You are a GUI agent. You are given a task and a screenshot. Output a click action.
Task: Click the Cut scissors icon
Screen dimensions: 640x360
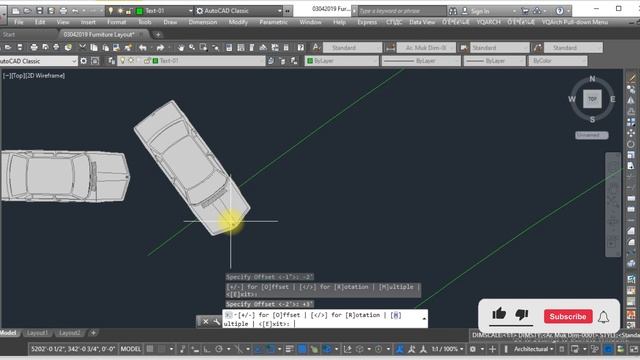click(x=82, y=48)
